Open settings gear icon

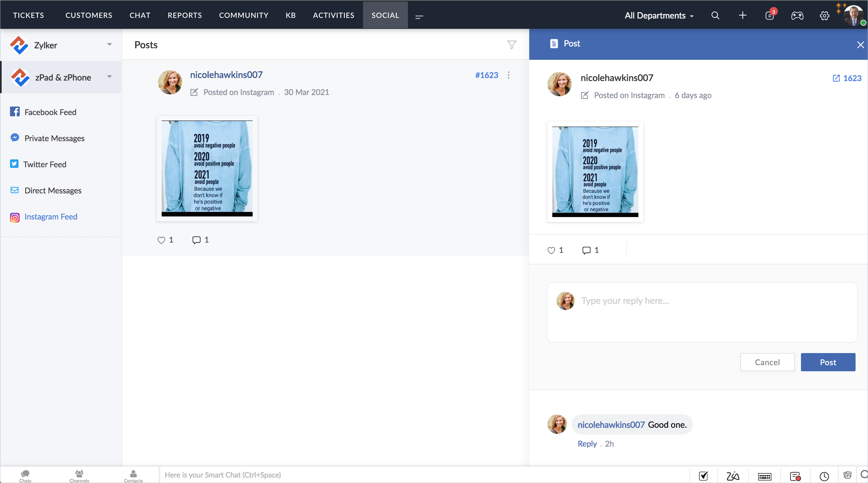point(824,15)
